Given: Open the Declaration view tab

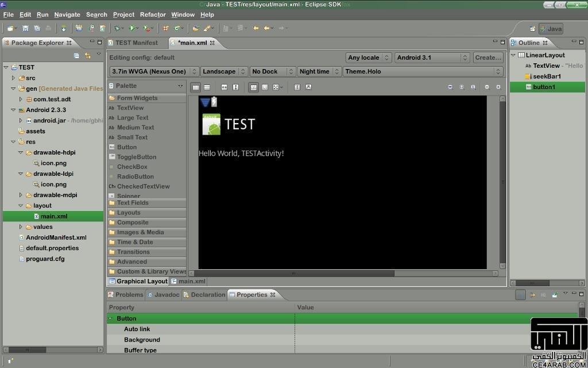Looking at the screenshot, I should pos(204,295).
